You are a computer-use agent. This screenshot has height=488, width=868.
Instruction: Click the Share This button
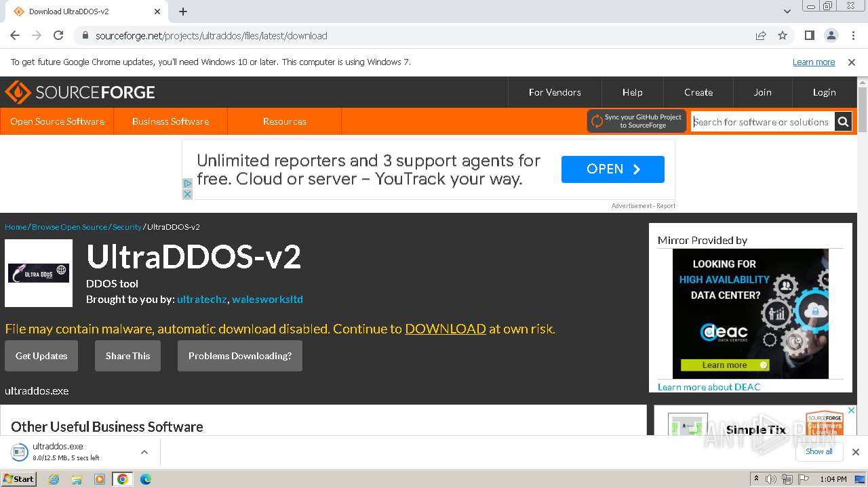(127, 356)
